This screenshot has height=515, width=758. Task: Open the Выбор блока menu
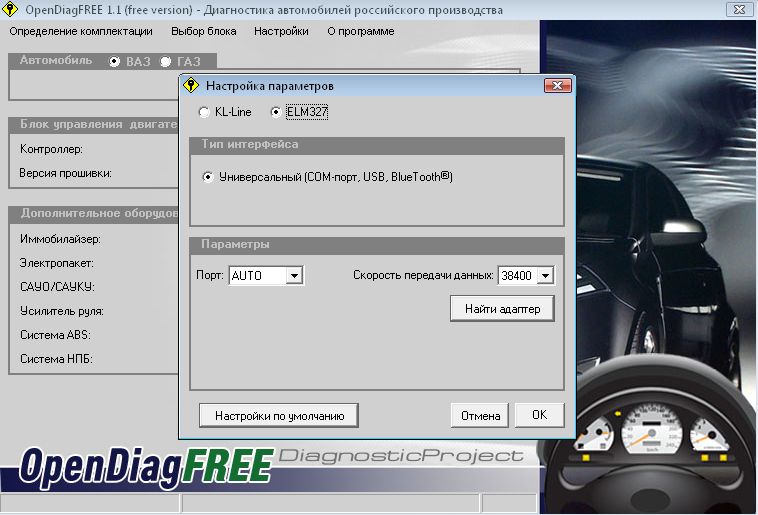[x=204, y=31]
